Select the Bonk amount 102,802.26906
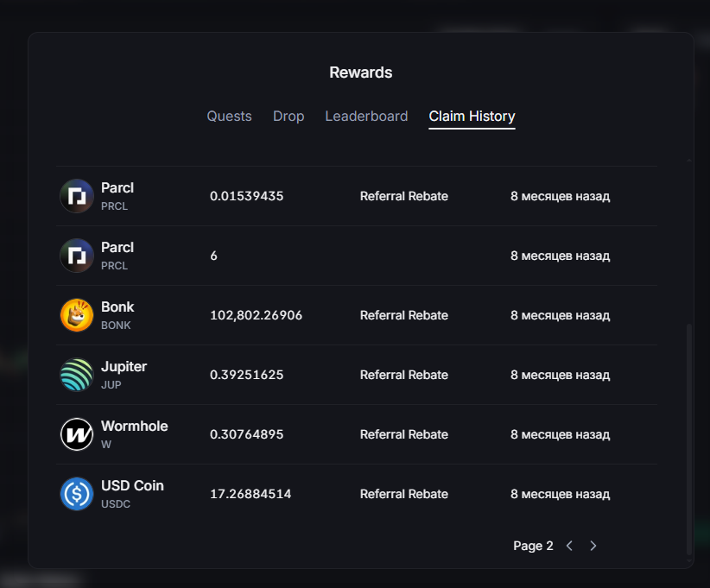Screen dimensions: 710x588 (x=256, y=315)
